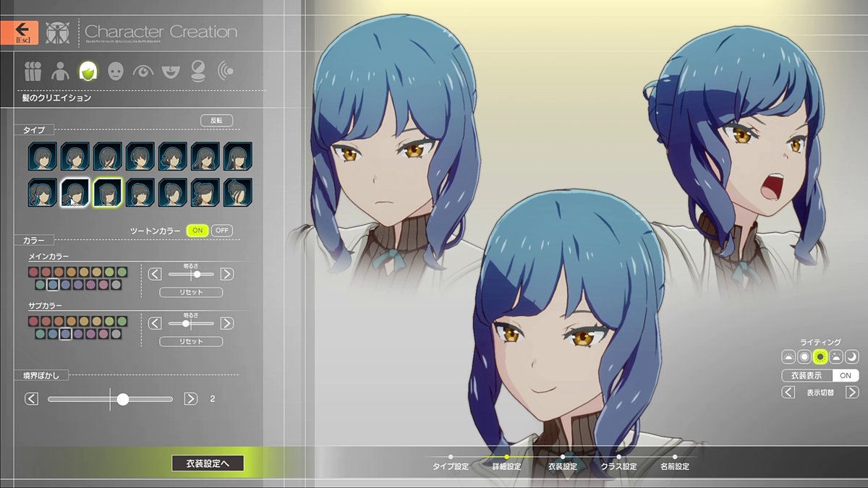
Task: Go to the クラス設定 step
Action: tap(618, 466)
